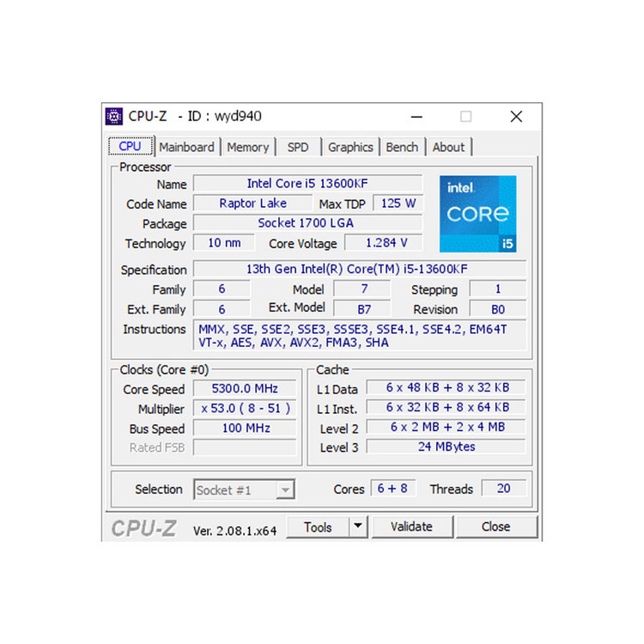644x644 pixels.
Task: Select the CPU tab
Action: pos(131,146)
